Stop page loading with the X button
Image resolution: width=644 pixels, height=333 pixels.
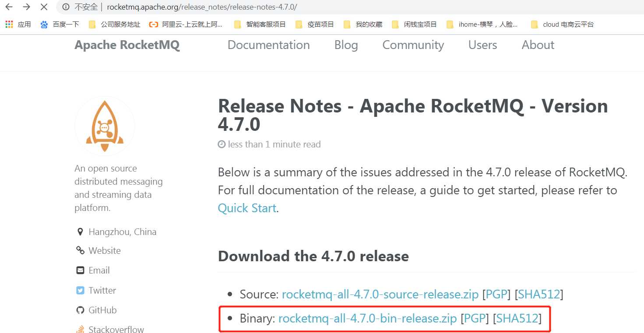point(44,7)
